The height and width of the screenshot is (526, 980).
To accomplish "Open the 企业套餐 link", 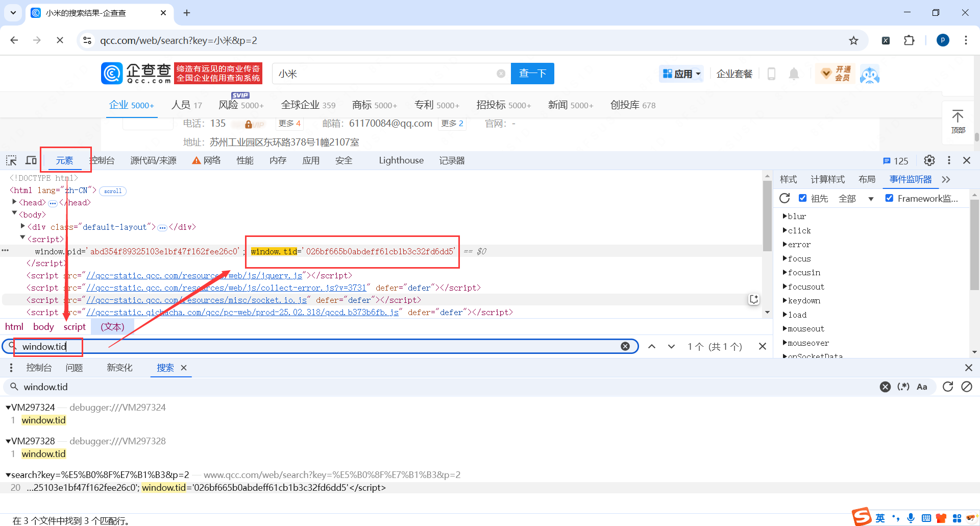I will tap(734, 74).
